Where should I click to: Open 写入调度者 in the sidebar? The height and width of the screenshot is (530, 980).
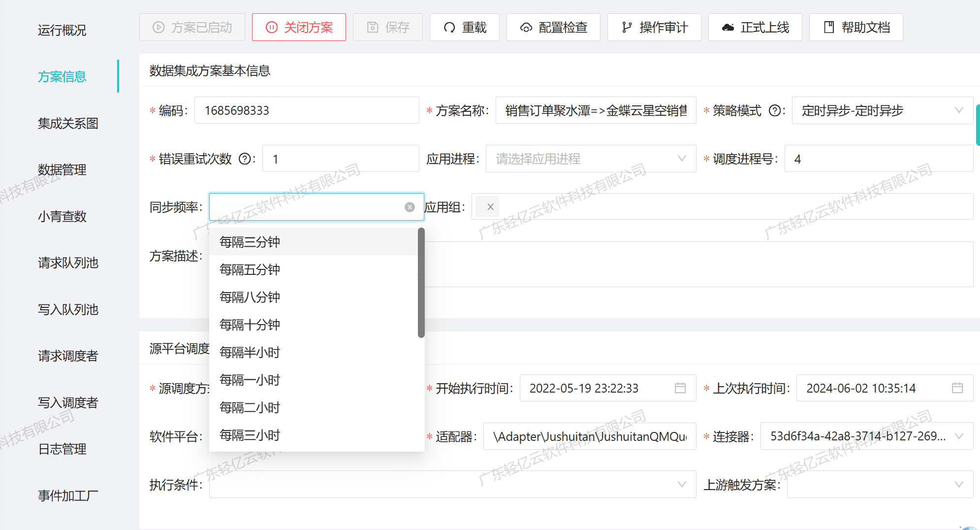68,403
